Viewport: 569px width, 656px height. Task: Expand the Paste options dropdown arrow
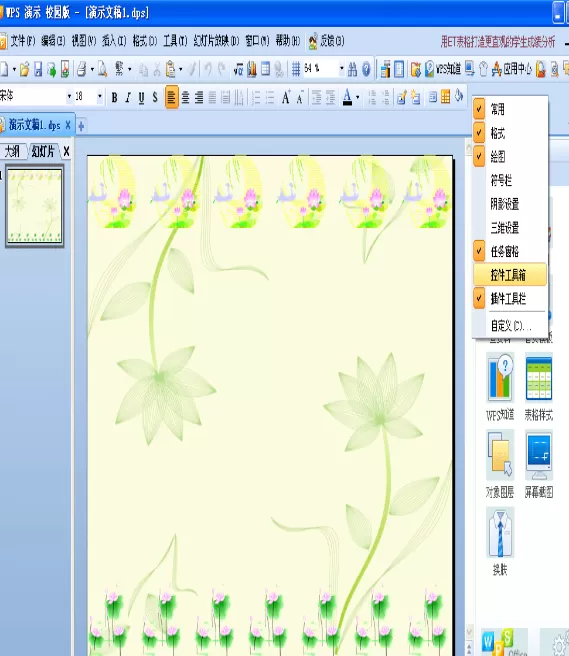point(180,69)
